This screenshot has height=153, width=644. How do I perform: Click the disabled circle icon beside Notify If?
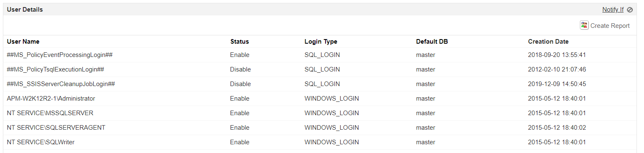[630, 10]
